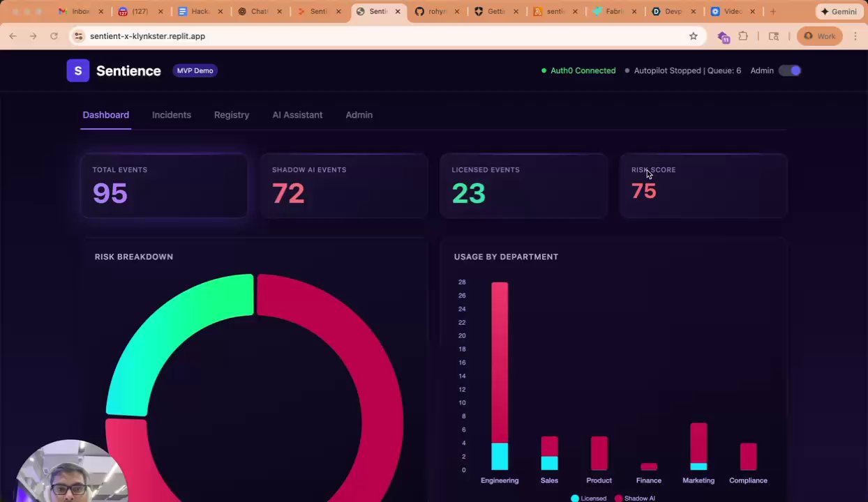Click the Engineering shadow AI bar
Screen dimensions: 868x502
(x=500, y=363)
